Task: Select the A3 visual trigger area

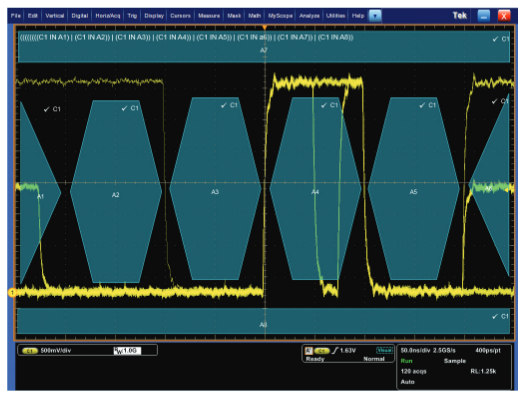Action: coord(215,188)
